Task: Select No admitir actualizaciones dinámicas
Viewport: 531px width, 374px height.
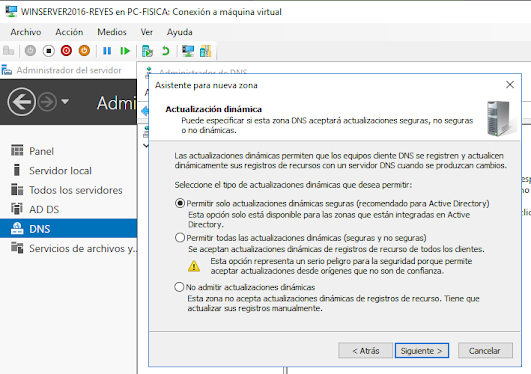Action: [x=179, y=287]
